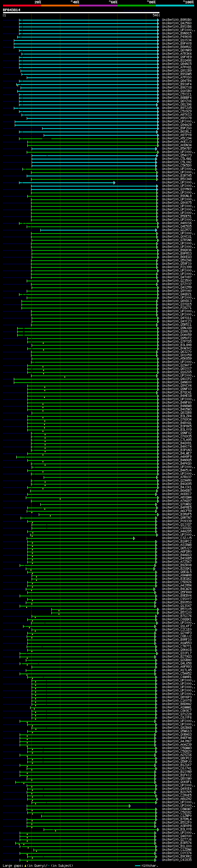Select label UniRef100_A9SX78

click(177, 118)
